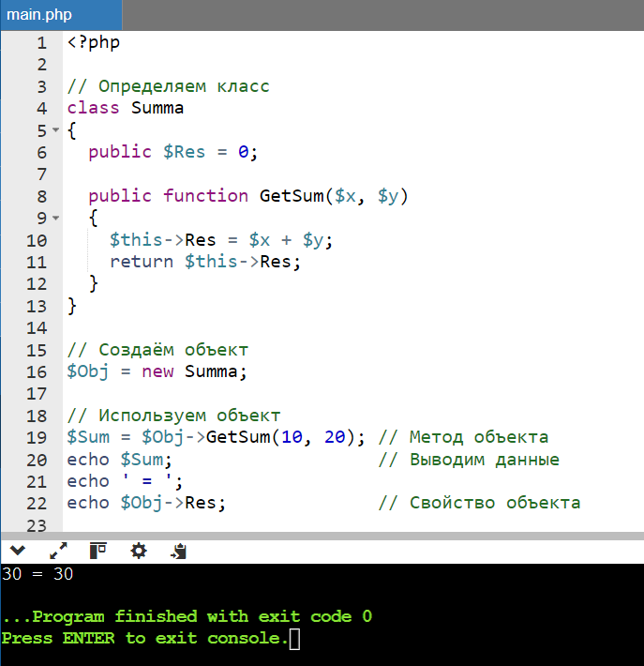Screen dimensions: 644x666
Task: Click the string ' = ' on line 21
Action: coord(147,481)
